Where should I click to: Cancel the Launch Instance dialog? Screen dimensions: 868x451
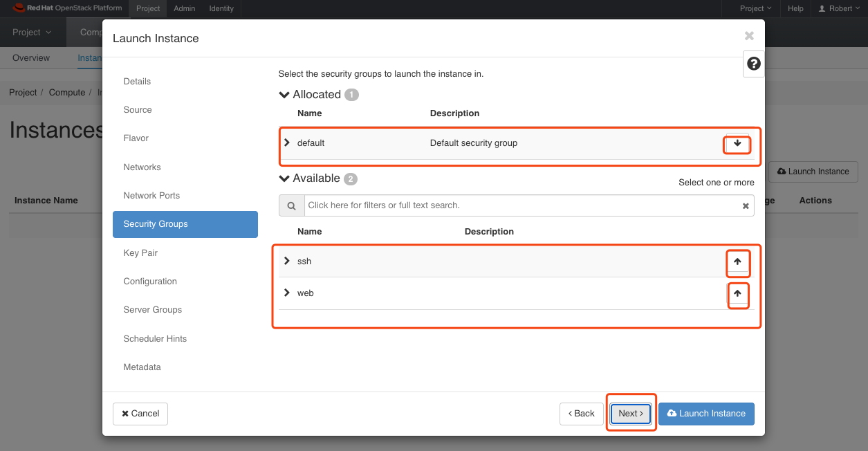click(x=140, y=413)
